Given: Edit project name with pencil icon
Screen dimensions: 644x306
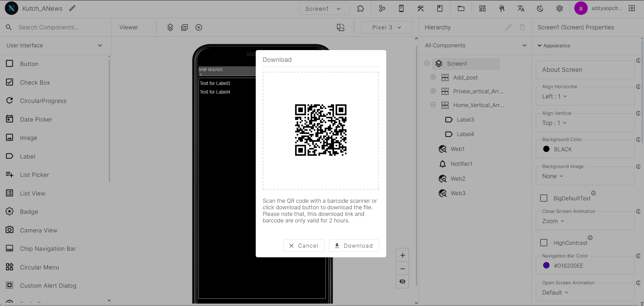Looking at the screenshot, I should point(72,8).
